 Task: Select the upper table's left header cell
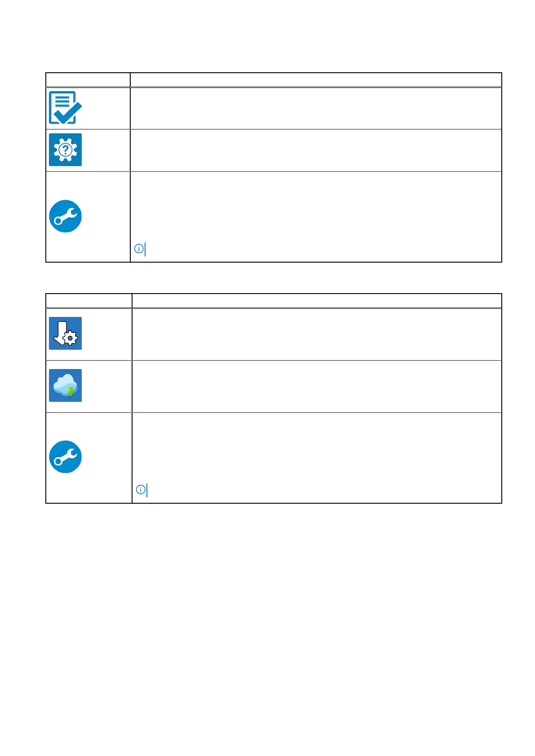tap(88, 80)
